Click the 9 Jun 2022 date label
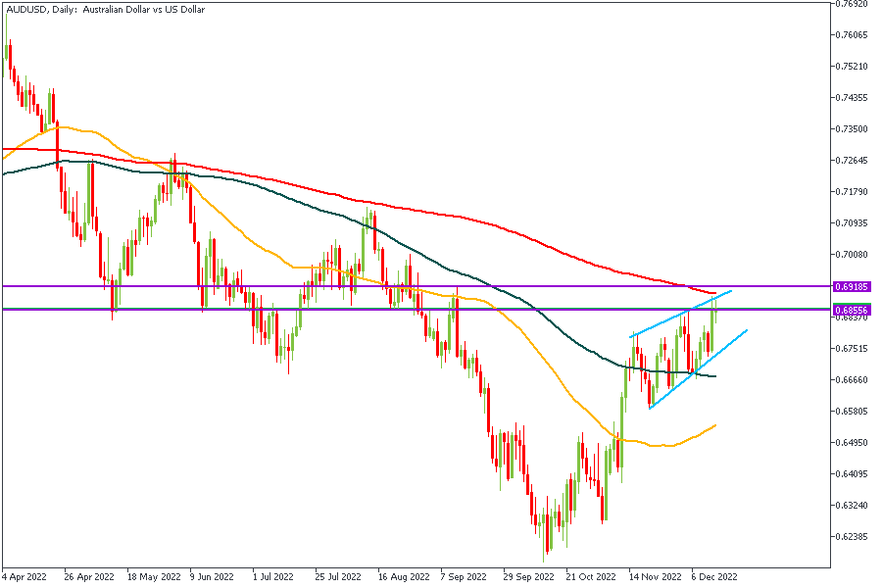 212,577
